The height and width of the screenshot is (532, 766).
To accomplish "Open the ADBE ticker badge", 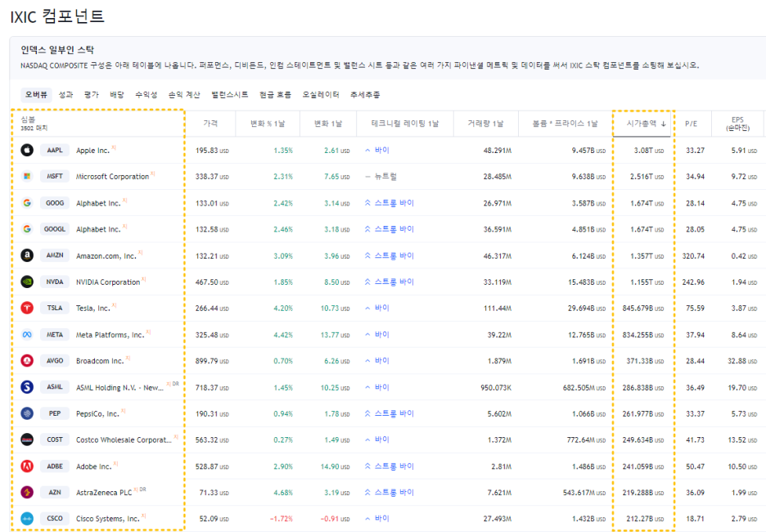I will point(55,466).
